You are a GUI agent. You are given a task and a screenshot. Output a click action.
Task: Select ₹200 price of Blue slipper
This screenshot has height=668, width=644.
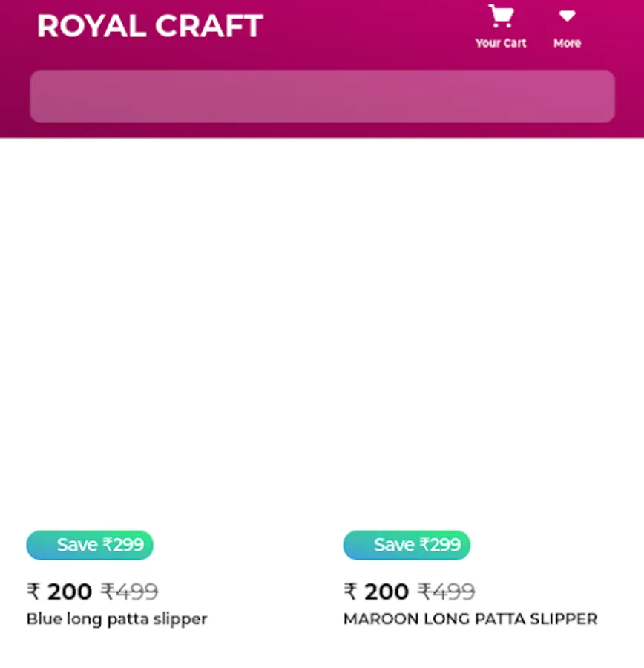(69, 592)
